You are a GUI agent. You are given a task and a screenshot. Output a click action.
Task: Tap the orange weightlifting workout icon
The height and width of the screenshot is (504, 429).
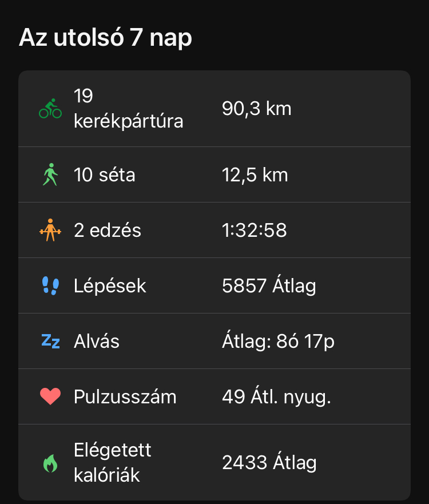pyautogui.click(x=50, y=230)
